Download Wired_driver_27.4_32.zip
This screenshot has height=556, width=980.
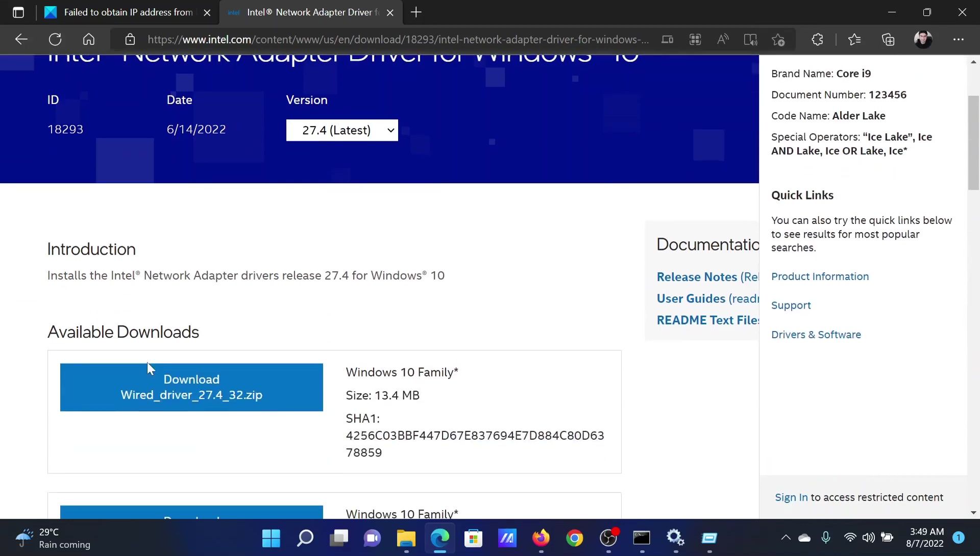click(x=191, y=387)
